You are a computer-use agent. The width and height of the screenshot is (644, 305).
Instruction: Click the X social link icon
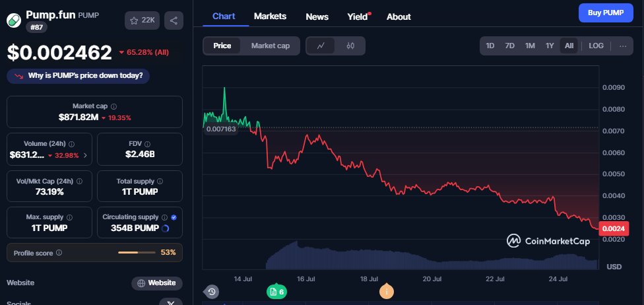click(171, 303)
